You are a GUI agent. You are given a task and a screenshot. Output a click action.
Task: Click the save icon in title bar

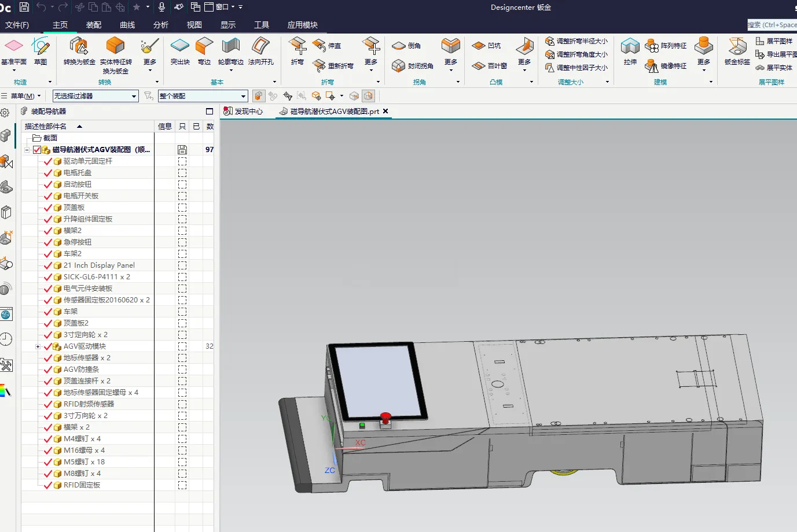[x=24, y=7]
